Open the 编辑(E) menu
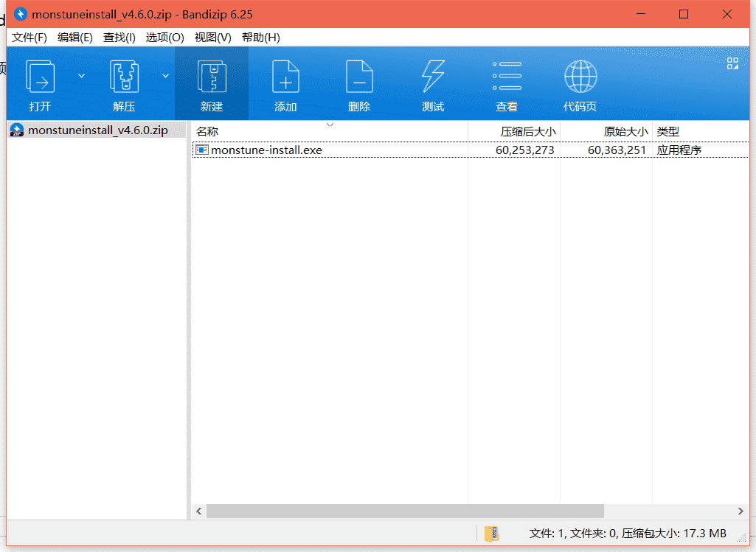The height and width of the screenshot is (552, 756). [x=74, y=38]
